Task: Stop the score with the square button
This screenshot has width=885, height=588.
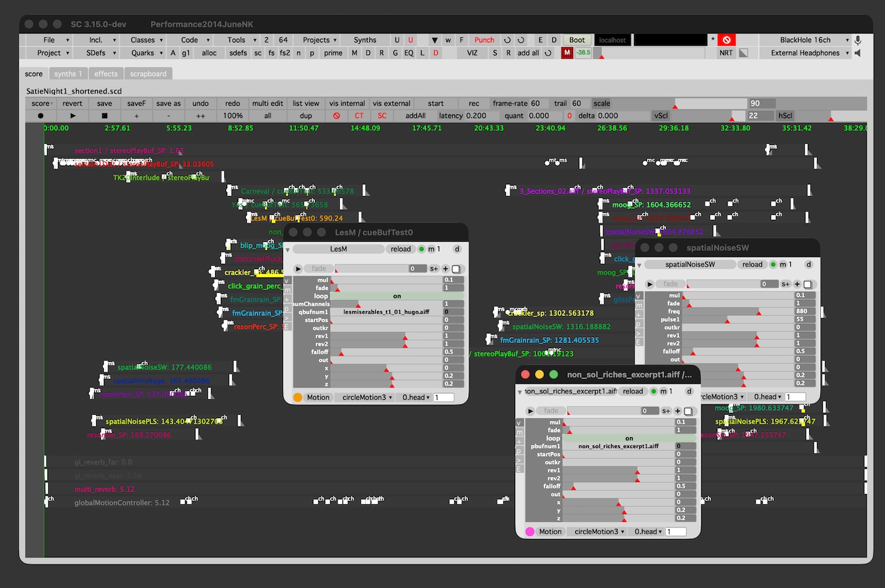Action: [105, 116]
